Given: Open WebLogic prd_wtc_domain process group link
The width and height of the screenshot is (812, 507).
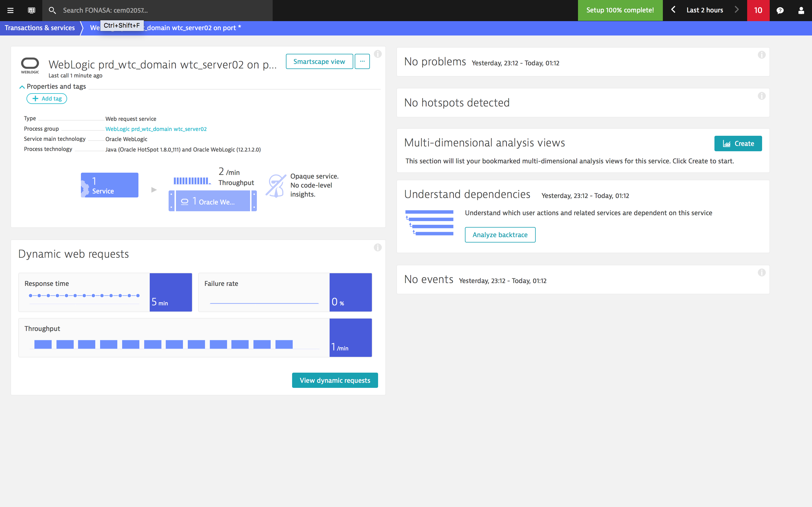Looking at the screenshot, I should coord(156,129).
